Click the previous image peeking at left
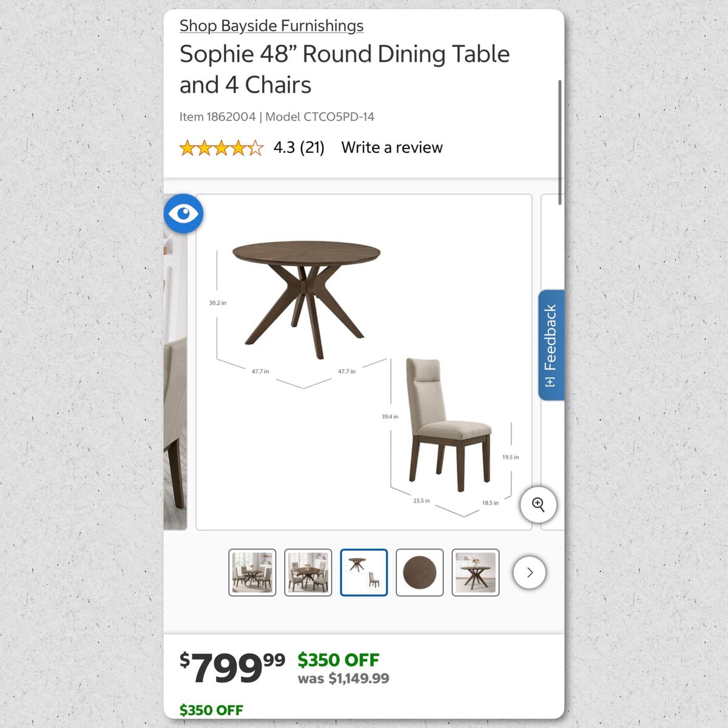The height and width of the screenshot is (728, 728). [x=175, y=376]
